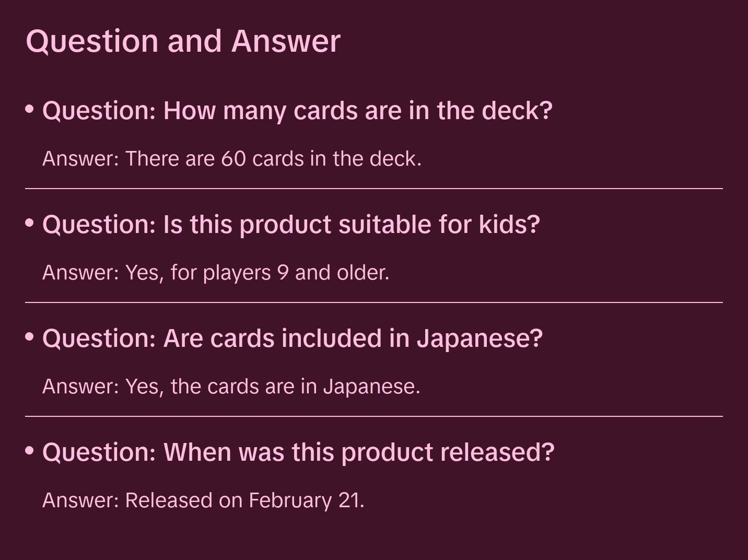
Task: Click the answer stating 60 cards in deck
Action: coord(232,159)
